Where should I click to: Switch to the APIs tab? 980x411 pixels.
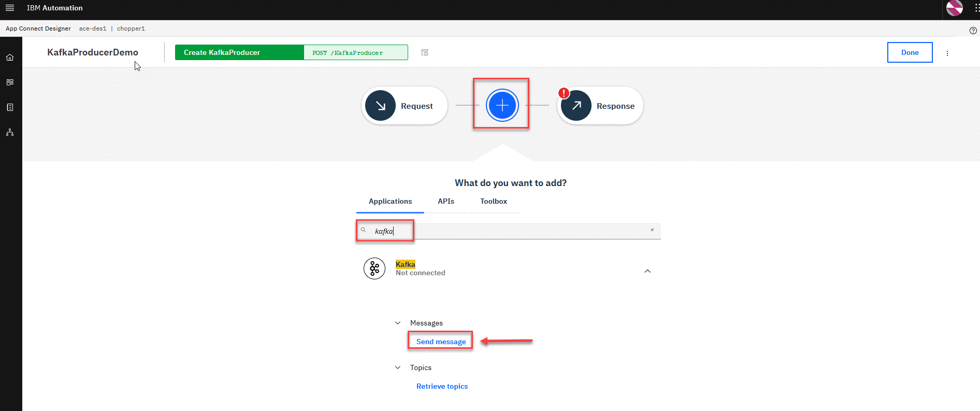point(445,201)
